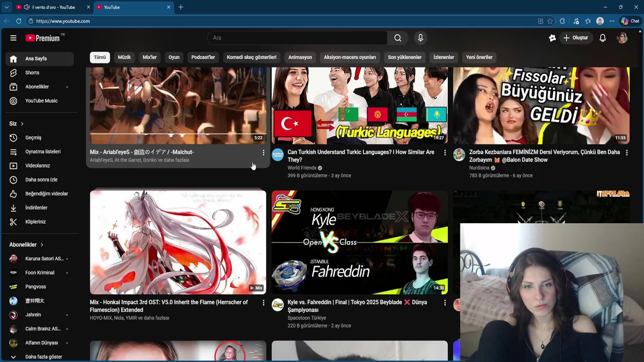Expand the Abonelikler sidebar heading
Screen dimensions: 644x362
coord(27,245)
